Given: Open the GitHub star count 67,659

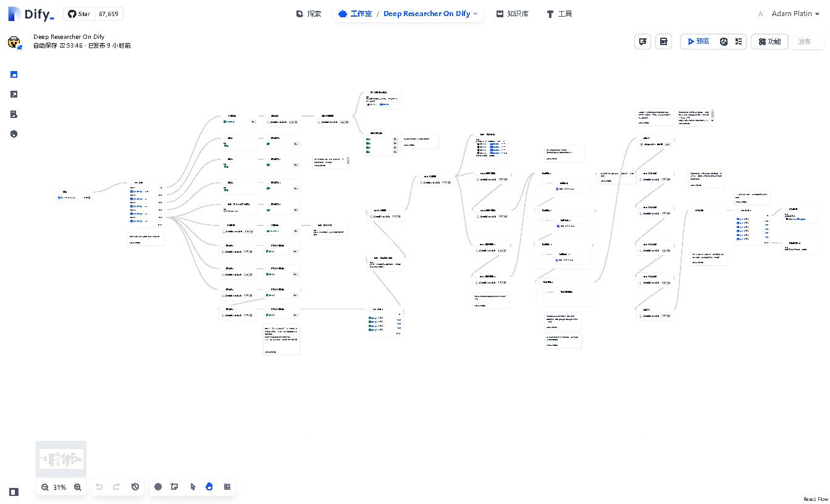Looking at the screenshot, I should [x=109, y=14].
